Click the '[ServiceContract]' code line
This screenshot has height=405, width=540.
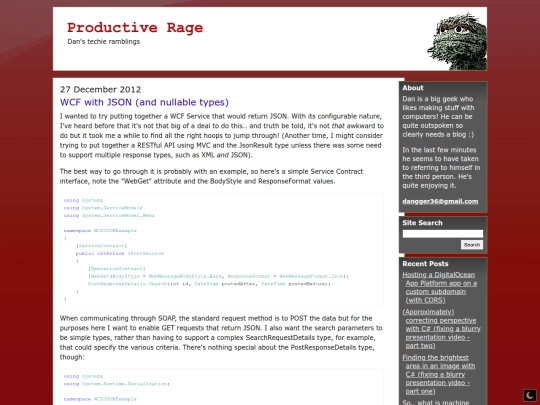[102, 246]
